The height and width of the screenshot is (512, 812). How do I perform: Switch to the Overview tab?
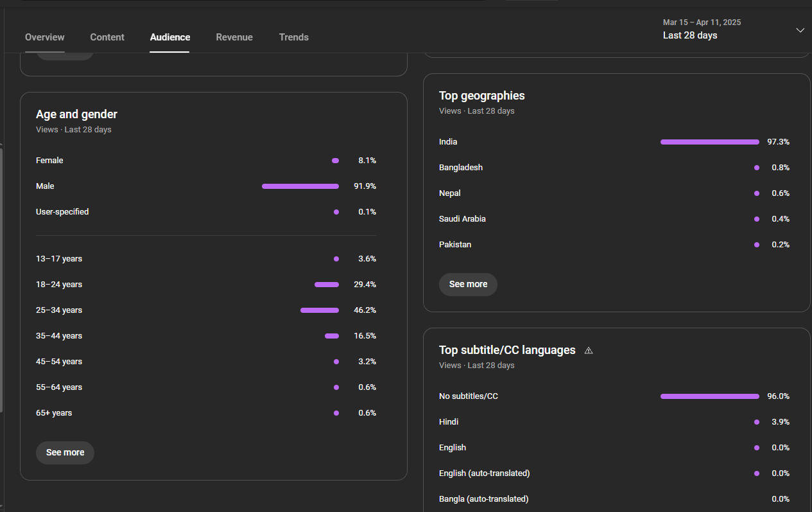tap(45, 37)
